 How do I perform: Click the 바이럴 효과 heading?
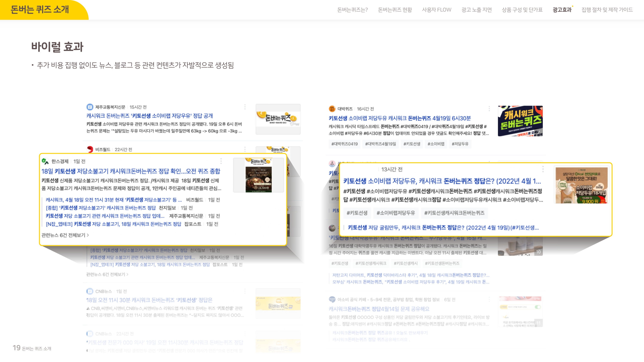tap(57, 47)
